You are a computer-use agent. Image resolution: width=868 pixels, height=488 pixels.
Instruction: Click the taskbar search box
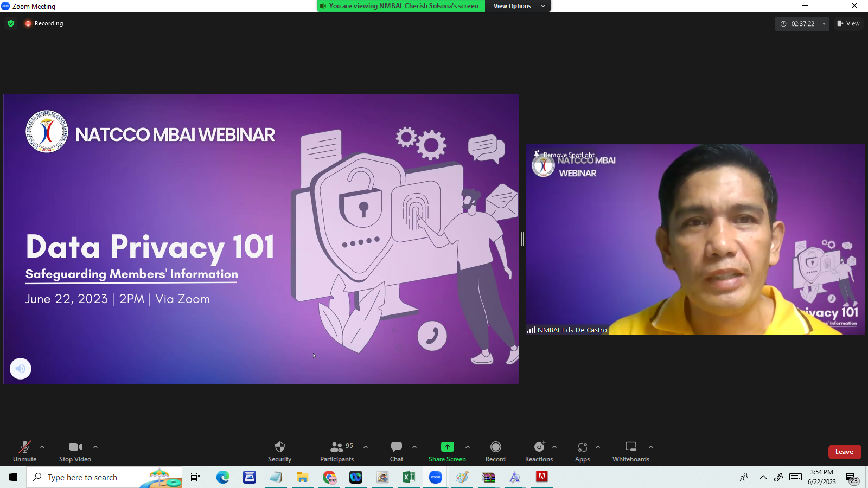coord(104,477)
